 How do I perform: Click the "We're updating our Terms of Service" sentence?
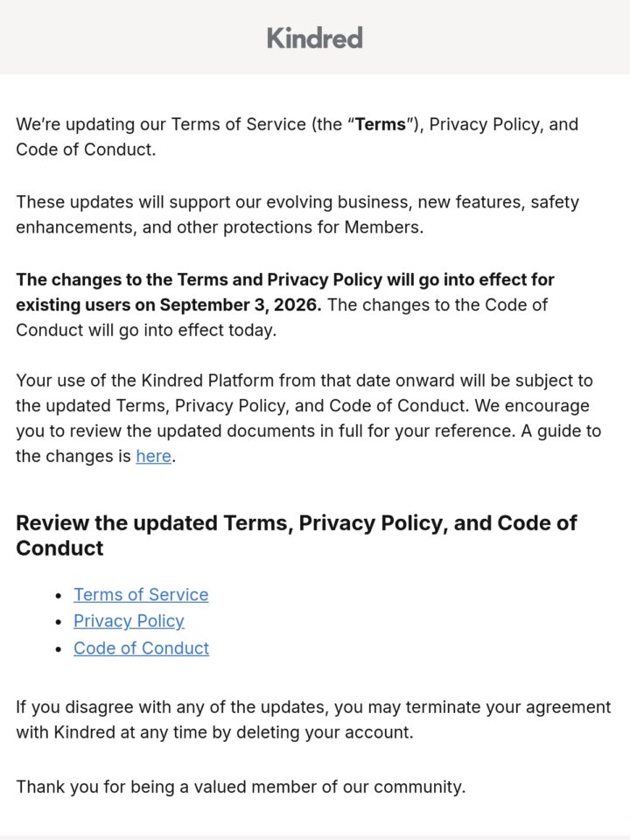pyautogui.click(x=297, y=136)
